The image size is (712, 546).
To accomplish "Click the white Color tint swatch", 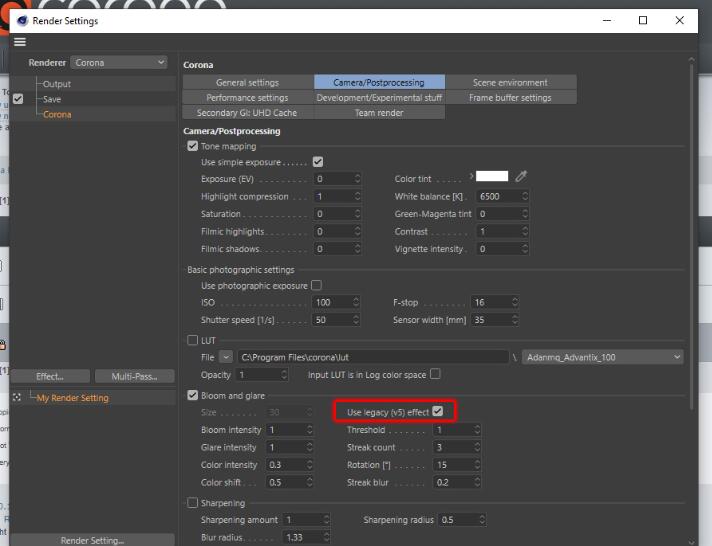I will pos(492,177).
